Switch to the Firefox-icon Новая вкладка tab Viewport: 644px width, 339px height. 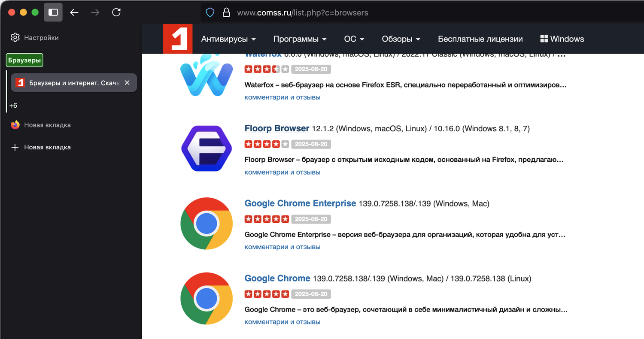41,125
